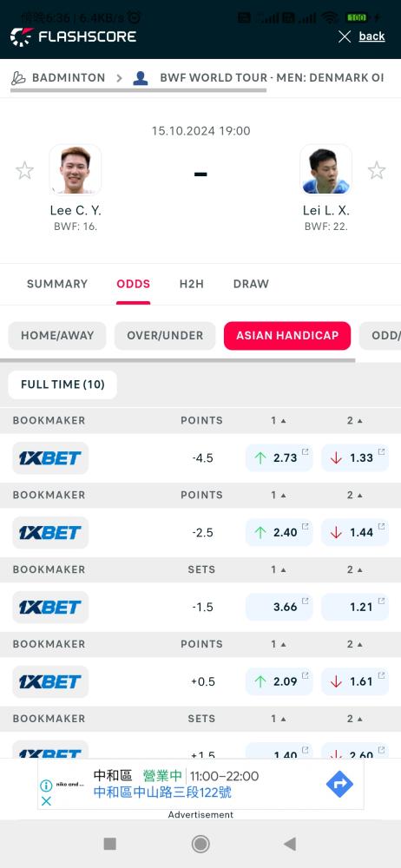The width and height of the screenshot is (401, 868).
Task: Tap the Flashscore logo icon
Action: coord(22,36)
